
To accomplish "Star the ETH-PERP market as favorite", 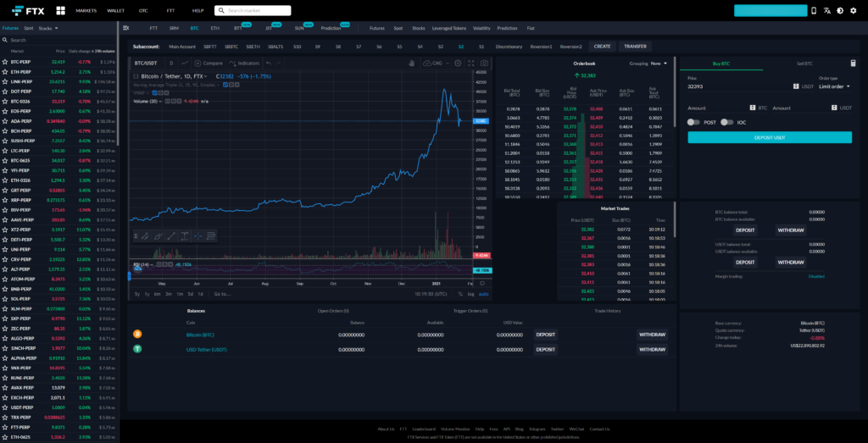I will coord(5,72).
